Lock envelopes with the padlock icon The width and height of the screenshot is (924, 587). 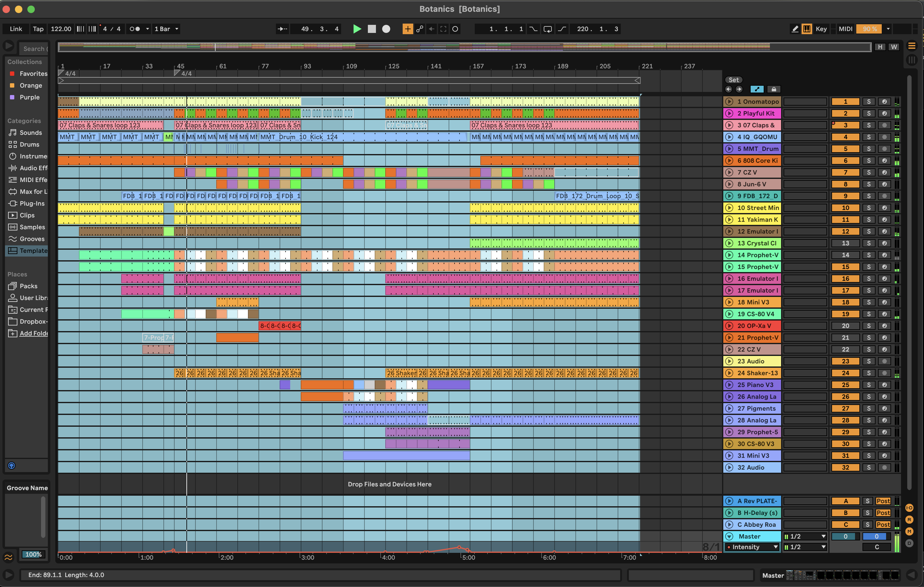tap(774, 89)
